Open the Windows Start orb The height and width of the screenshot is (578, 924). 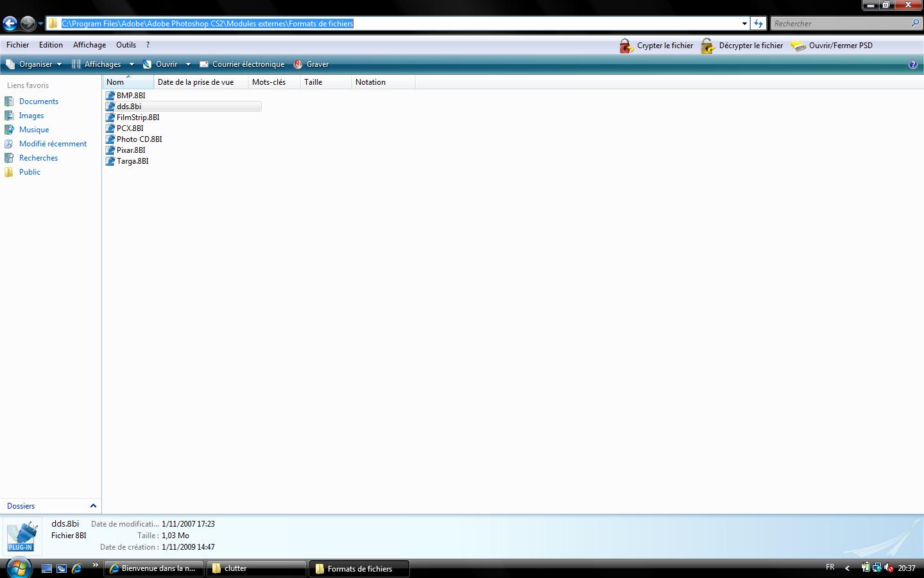(19, 568)
